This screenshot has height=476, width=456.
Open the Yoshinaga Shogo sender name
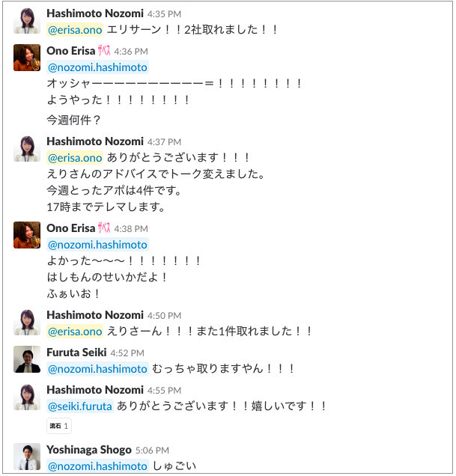click(x=88, y=450)
